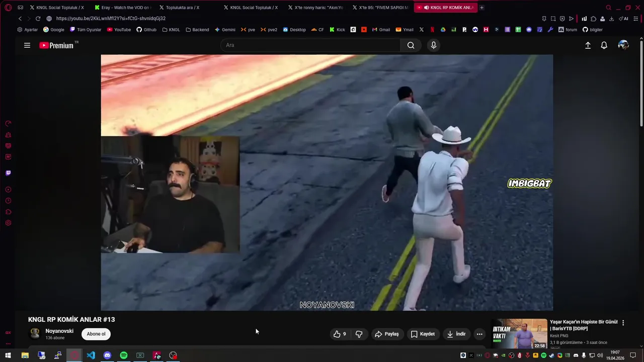Open the Backend bookmarks folder
Screen dimensions: 644x362
197,30
